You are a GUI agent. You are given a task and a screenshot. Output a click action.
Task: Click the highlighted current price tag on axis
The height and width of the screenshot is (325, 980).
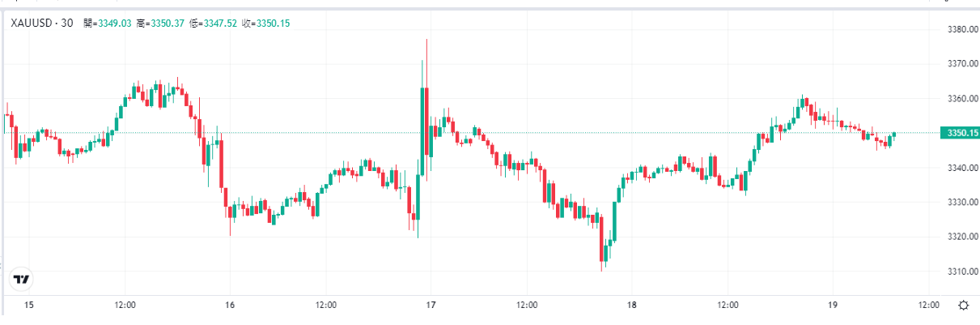pos(959,133)
